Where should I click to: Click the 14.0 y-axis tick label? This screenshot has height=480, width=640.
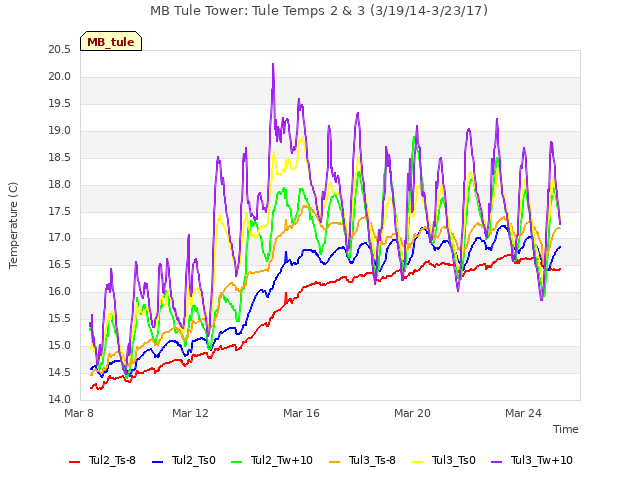(60, 399)
